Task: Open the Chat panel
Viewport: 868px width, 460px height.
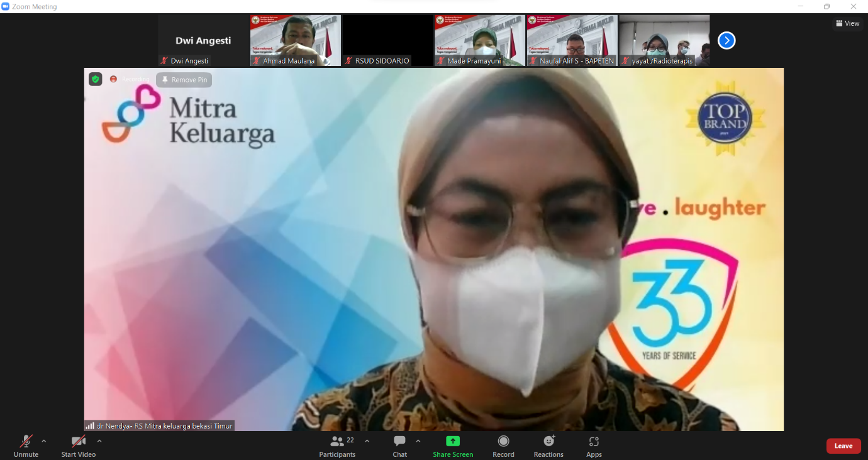Action: pyautogui.click(x=400, y=446)
